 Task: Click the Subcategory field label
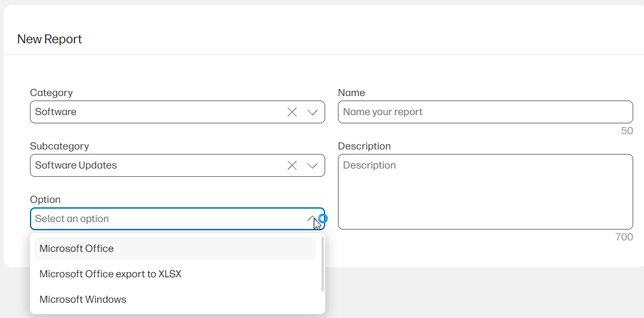(59, 146)
